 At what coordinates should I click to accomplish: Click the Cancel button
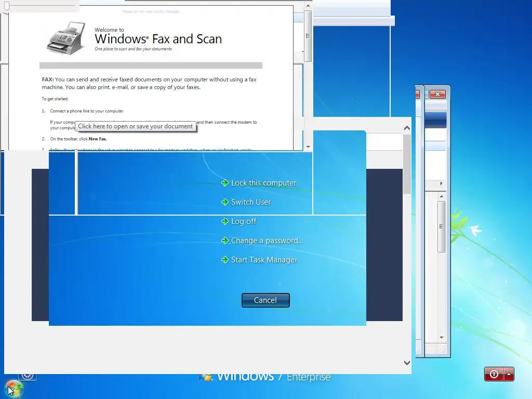pos(265,300)
